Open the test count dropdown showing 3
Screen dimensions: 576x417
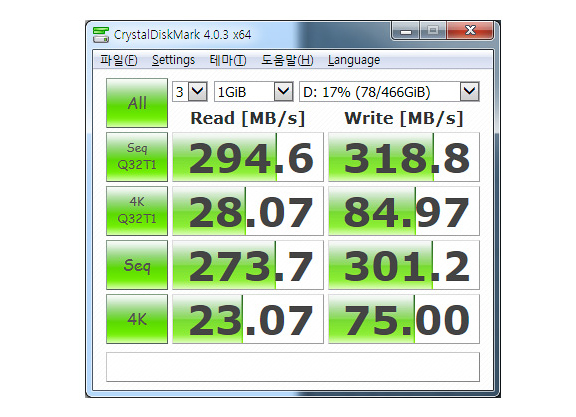click(190, 91)
